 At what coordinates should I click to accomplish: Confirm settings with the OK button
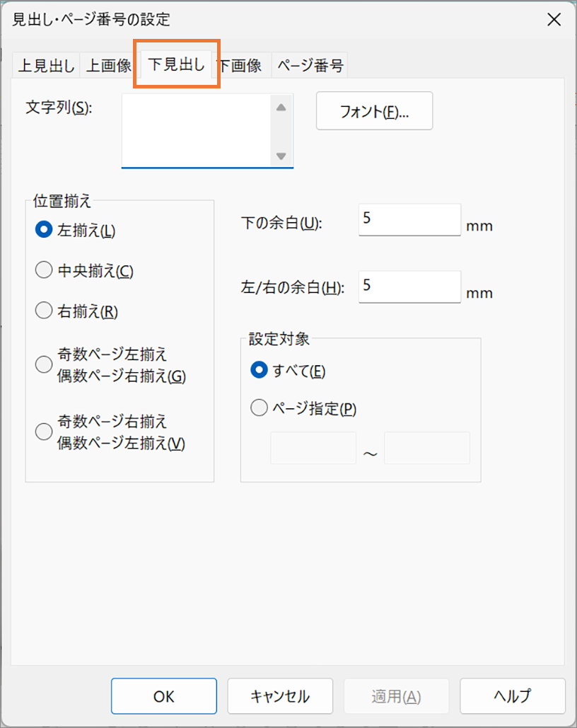click(164, 696)
